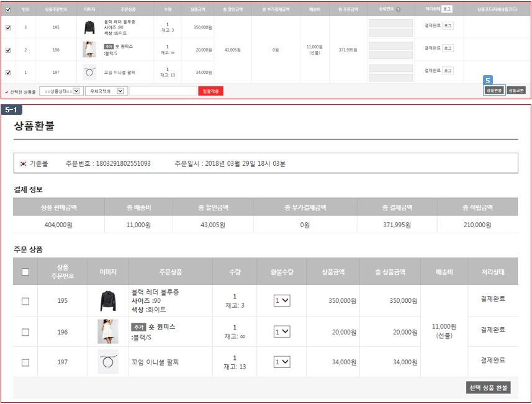Screen dimensions: 532x404
Task: Click the product name 꼬임 이니셜 팔찌 in the refund table
Action: pyautogui.click(x=155, y=362)
